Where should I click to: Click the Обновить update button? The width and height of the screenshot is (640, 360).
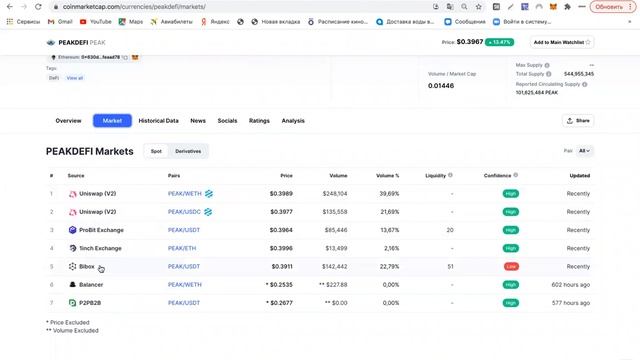point(609,7)
